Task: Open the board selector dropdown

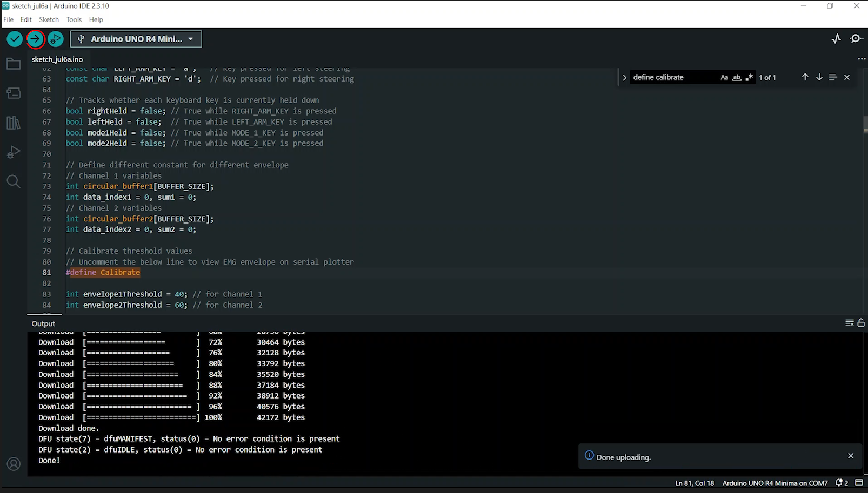Action: point(136,39)
